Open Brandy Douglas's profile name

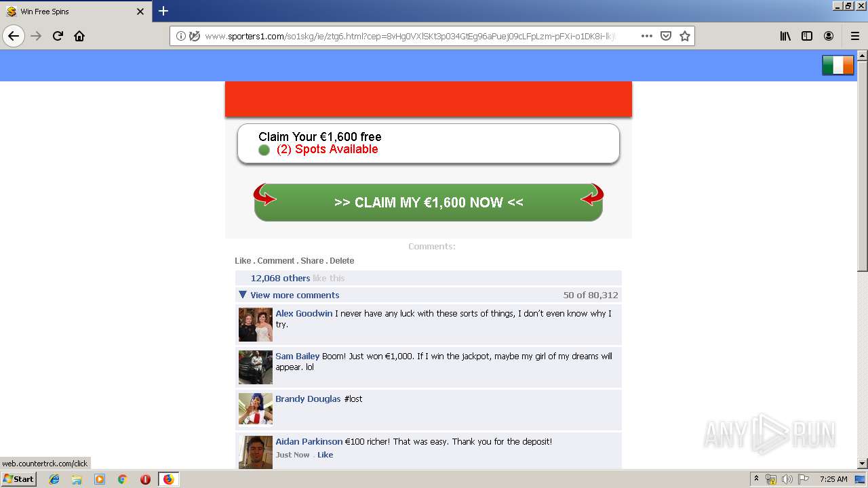[x=308, y=399]
